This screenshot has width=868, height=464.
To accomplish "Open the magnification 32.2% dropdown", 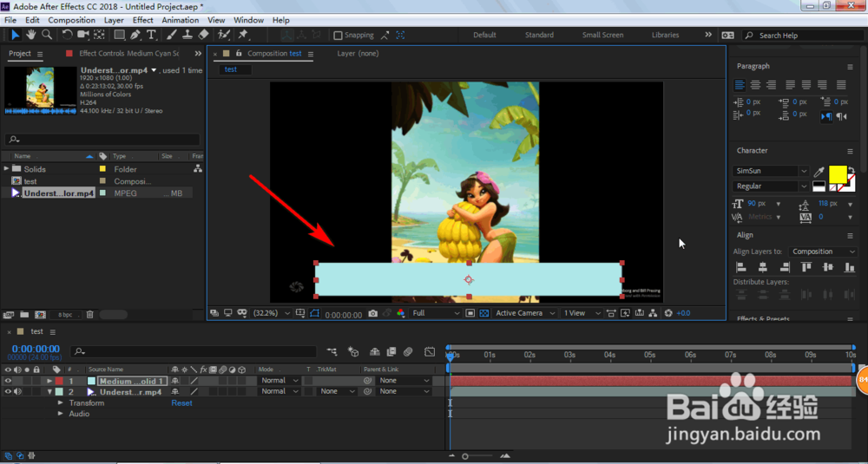I will pos(271,313).
